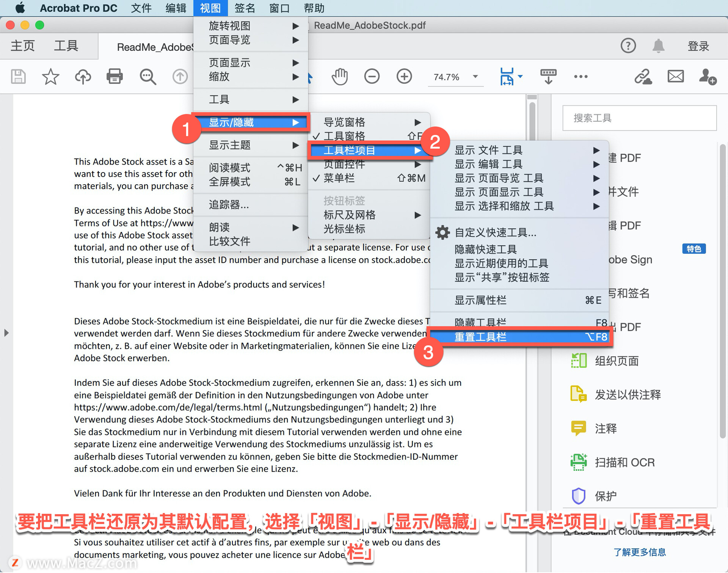The height and width of the screenshot is (573, 728).
Task: Expand 标尺及网格 submenu
Action: click(369, 215)
